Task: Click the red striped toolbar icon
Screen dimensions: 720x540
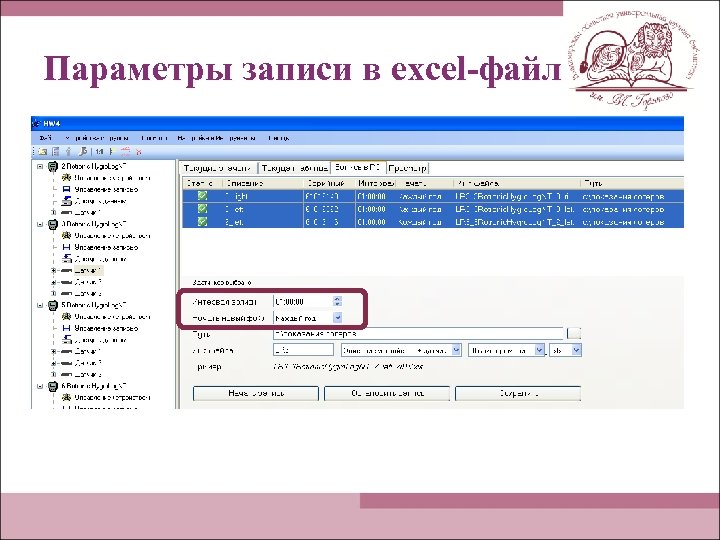Action: (x=125, y=152)
